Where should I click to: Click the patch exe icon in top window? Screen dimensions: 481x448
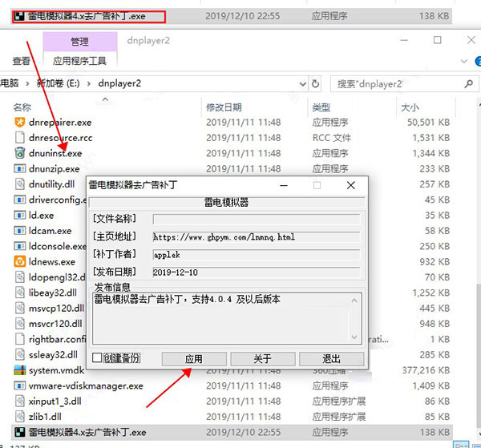click(x=19, y=16)
